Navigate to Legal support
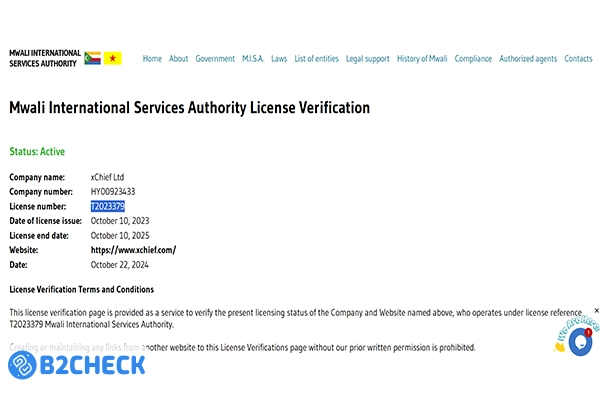This screenshot has width=600, height=400. click(368, 59)
